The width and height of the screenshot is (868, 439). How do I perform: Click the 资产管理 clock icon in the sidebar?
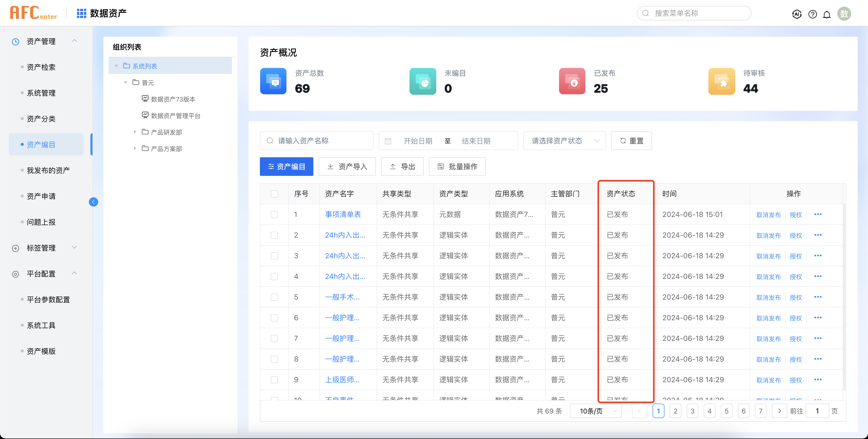click(x=16, y=41)
